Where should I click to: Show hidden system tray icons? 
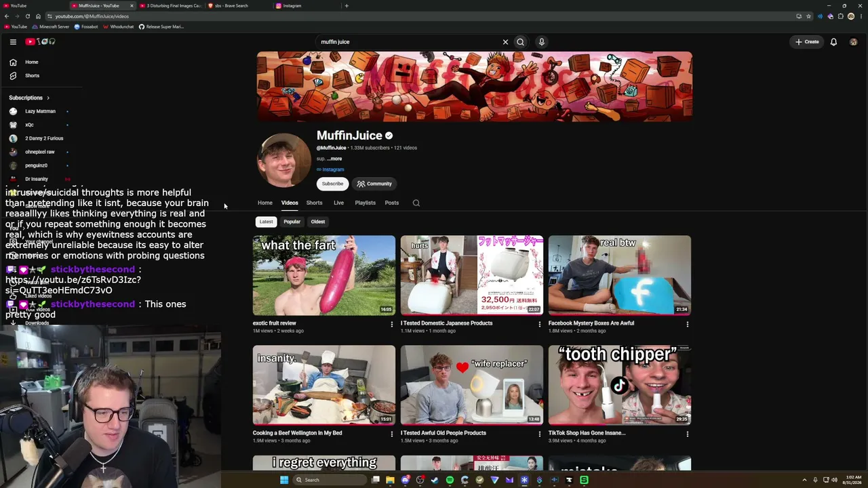805,480
